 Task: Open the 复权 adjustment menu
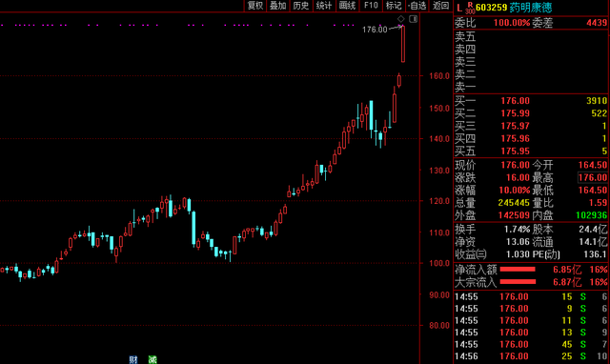coord(255,6)
